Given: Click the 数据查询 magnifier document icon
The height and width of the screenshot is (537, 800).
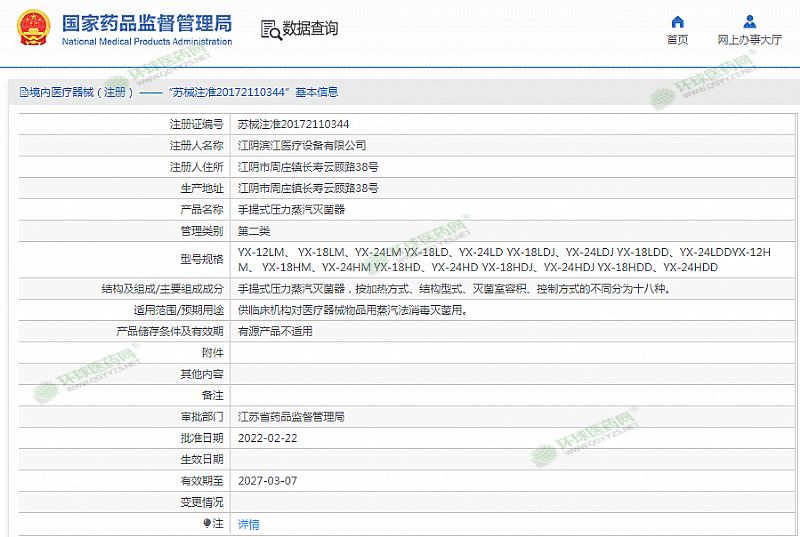Looking at the screenshot, I should point(269,29).
